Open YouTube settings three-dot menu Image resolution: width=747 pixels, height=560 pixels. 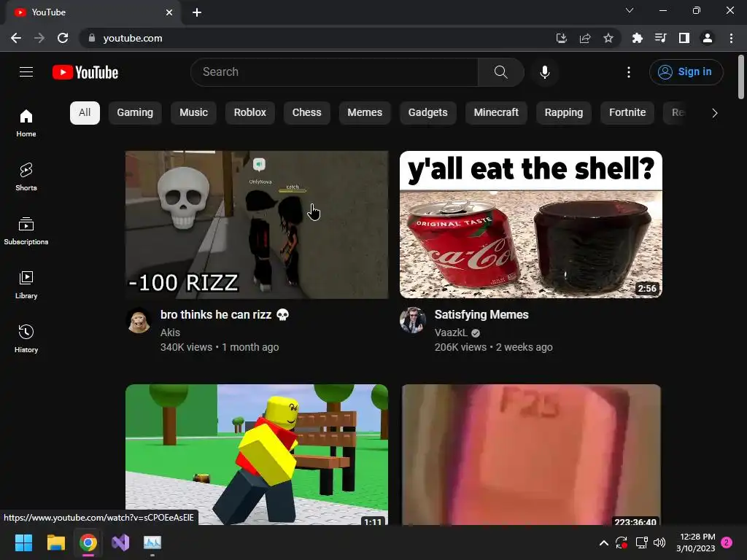pos(629,72)
